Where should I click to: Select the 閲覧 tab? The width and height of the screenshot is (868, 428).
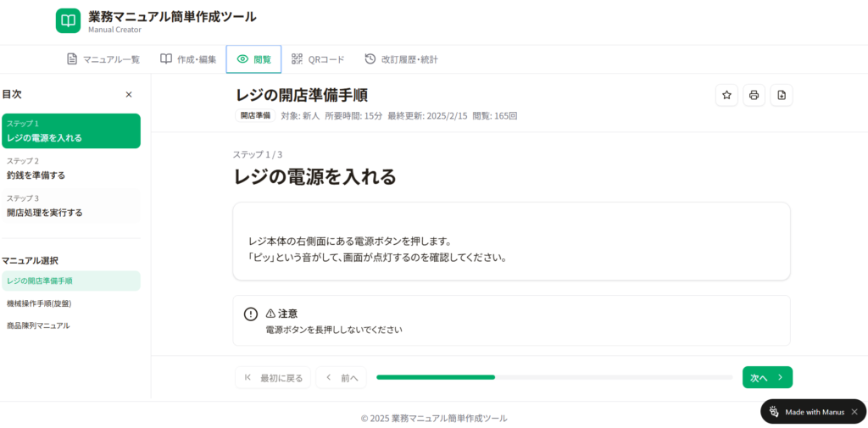[x=253, y=59]
